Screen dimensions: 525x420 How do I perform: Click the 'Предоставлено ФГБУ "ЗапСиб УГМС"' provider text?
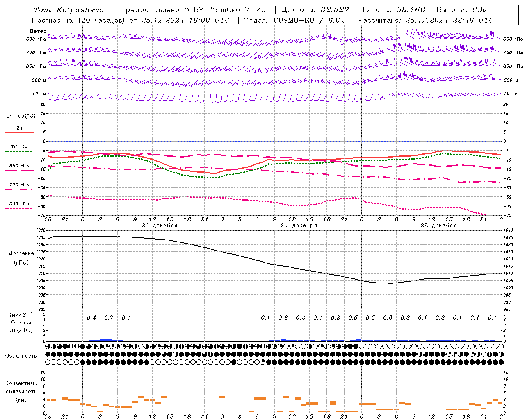tap(195, 10)
